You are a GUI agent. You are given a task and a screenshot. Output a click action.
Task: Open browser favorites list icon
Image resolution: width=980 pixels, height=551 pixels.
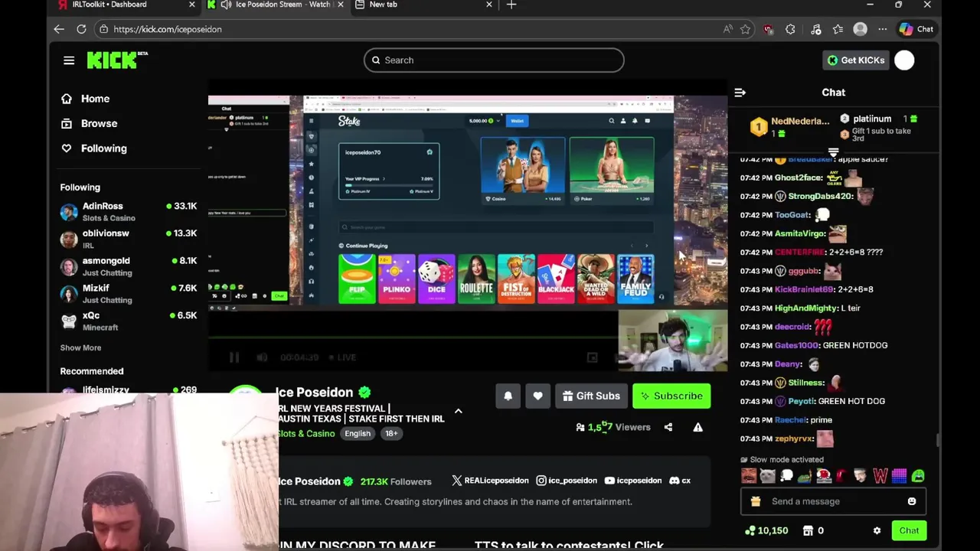838,29
